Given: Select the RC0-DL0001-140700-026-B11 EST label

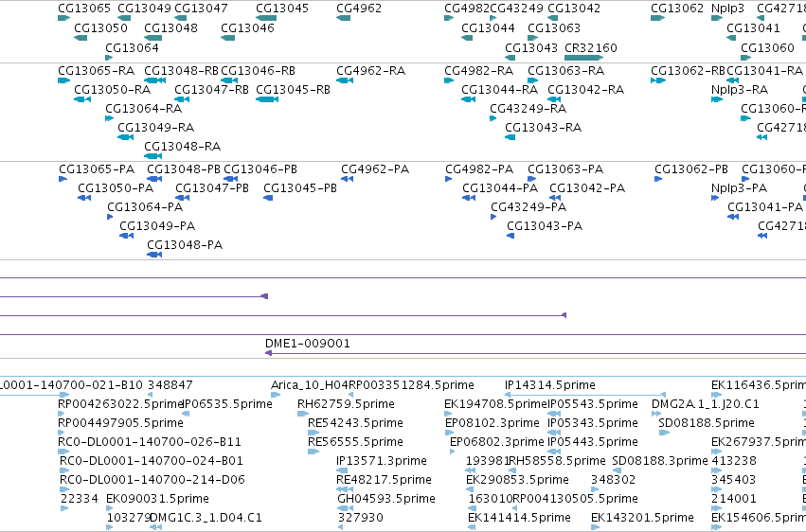Looking at the screenshot, I should pyautogui.click(x=150, y=442).
